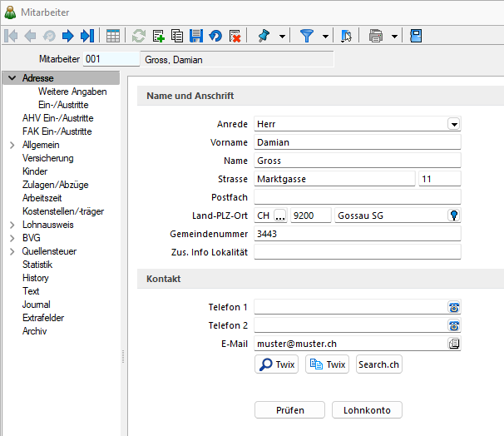Select Versicherung in the navigation tree
Image resolution: width=504 pixels, height=436 pixels.
point(48,158)
